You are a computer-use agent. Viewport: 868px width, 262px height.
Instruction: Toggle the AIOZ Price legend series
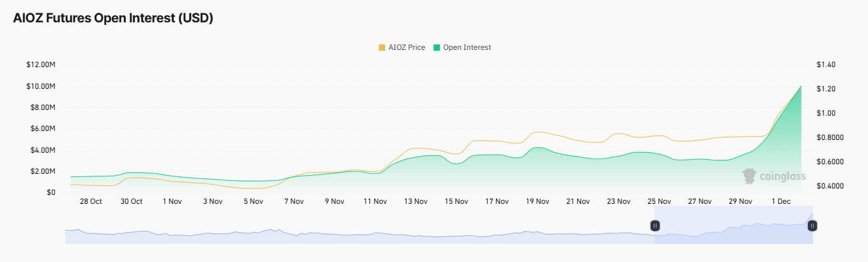tap(402, 47)
